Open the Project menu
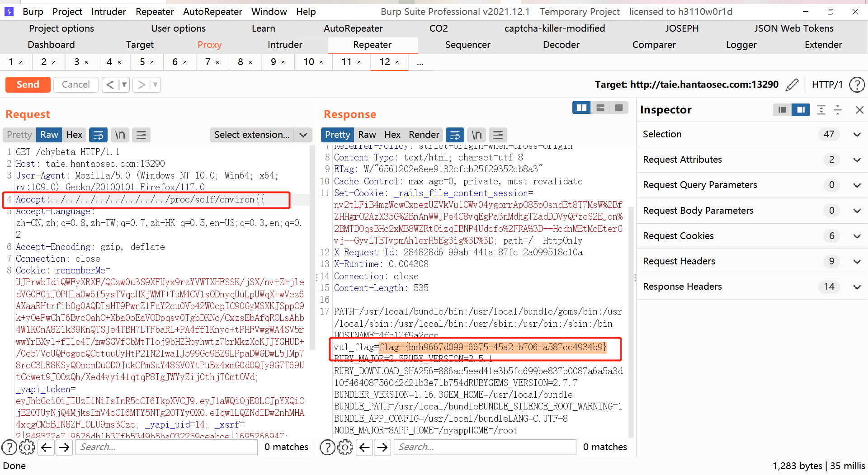Screen dimensions: 868x475 pos(67,12)
